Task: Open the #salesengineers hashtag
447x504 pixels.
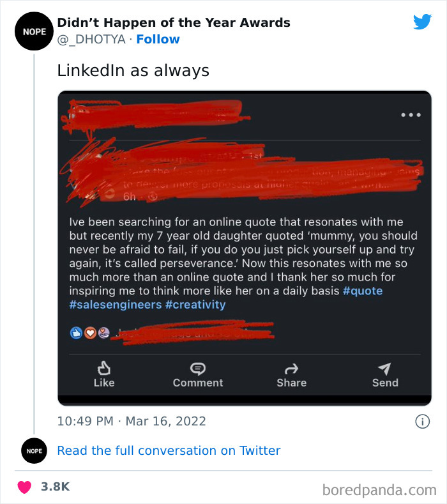Action: point(115,305)
